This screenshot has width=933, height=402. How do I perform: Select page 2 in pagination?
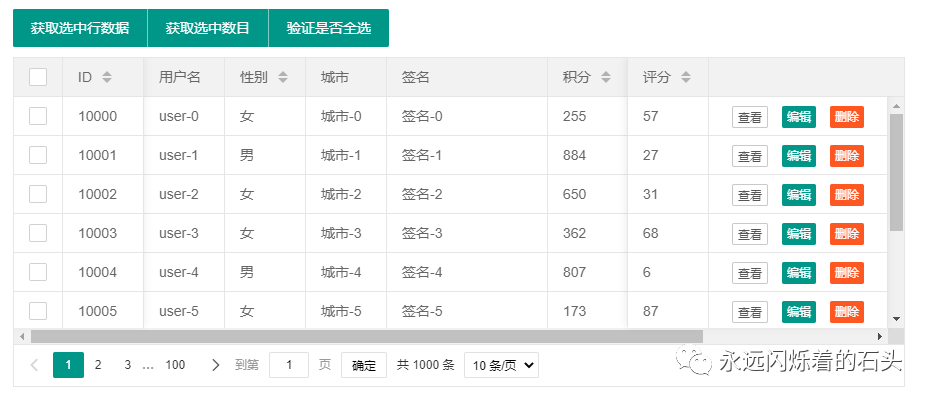coord(98,365)
